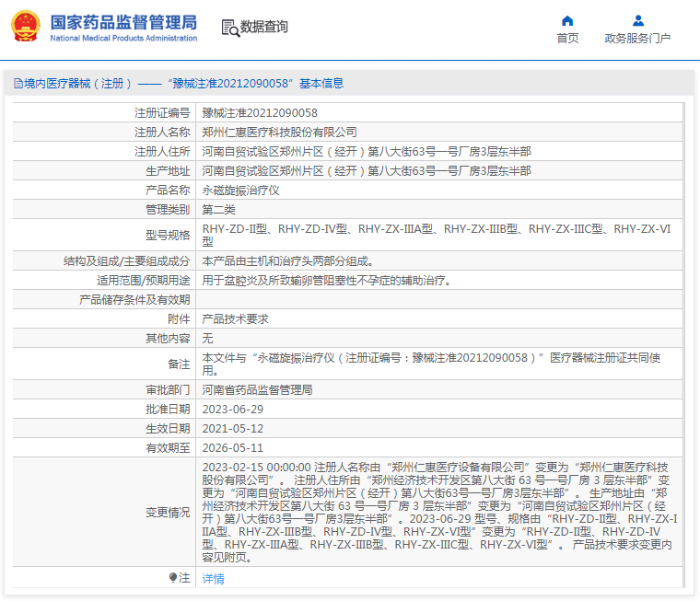Open the 详情 link
Image resolution: width=700 pixels, height=601 pixels.
click(214, 579)
